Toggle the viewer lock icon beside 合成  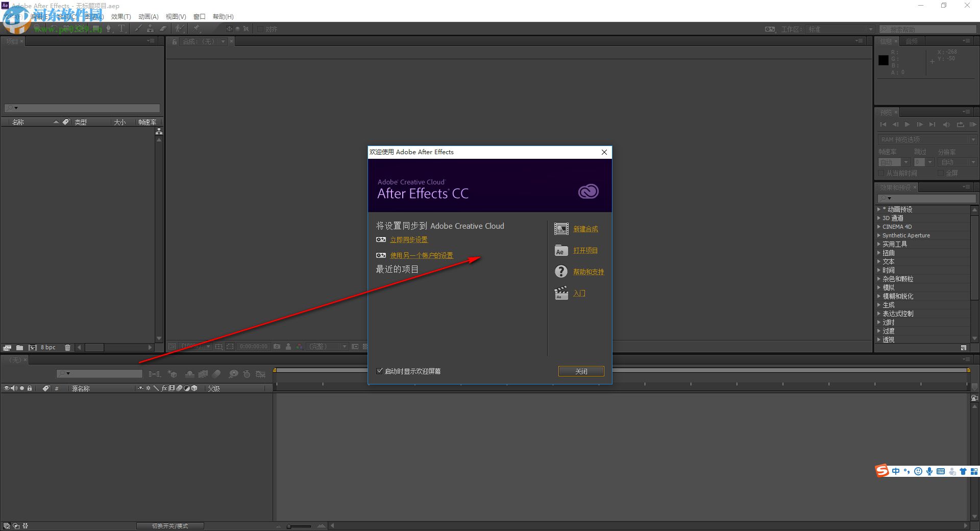(175, 42)
